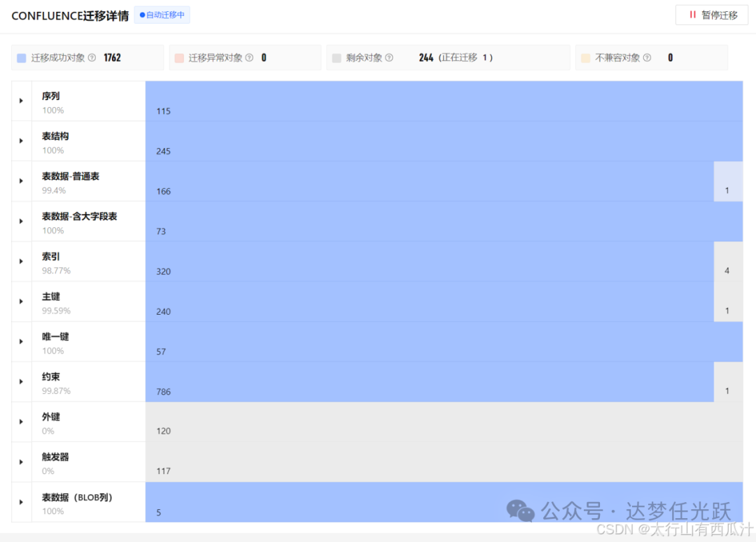Select the 主键 label
Viewport: 756px width, 542px height.
pos(50,297)
